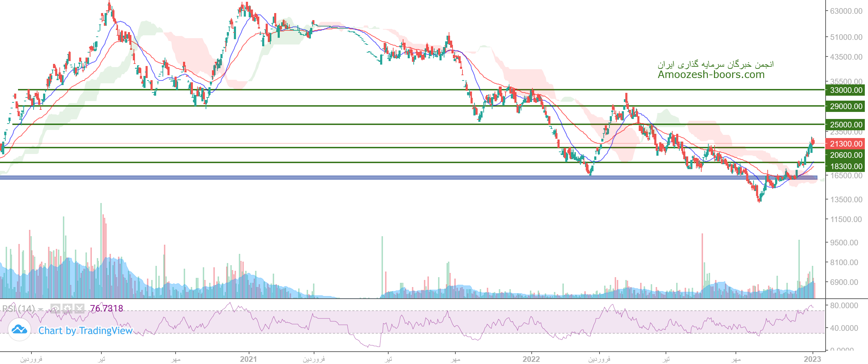Click the RSI (14) indicator title
Image resolution: width=868 pixels, height=364 pixels.
(x=18, y=309)
